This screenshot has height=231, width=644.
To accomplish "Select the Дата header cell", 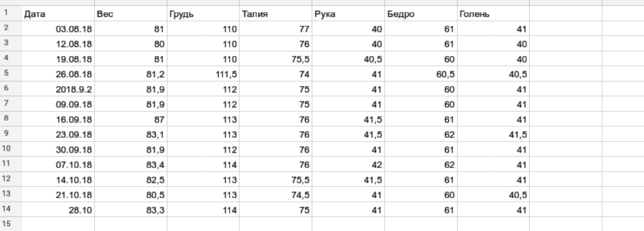I will point(58,14).
